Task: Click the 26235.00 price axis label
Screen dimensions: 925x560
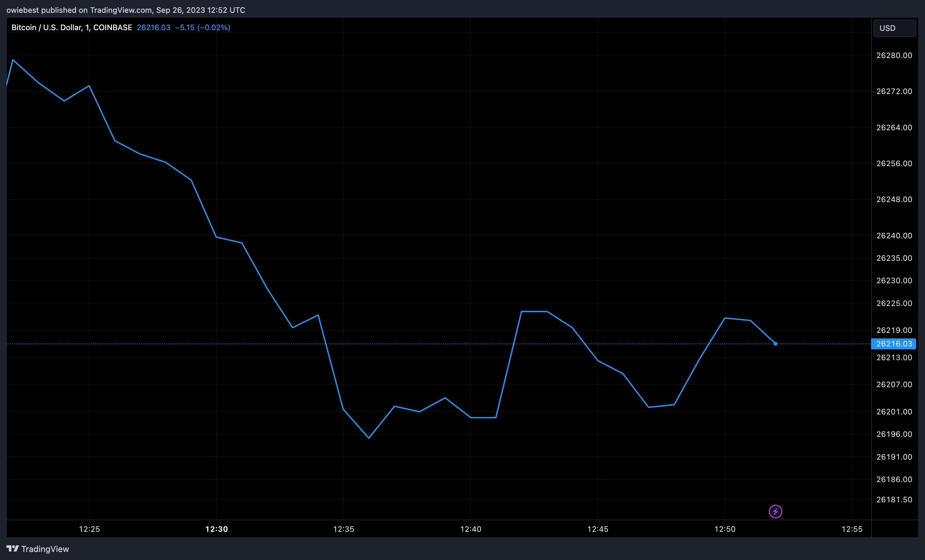Action: point(894,258)
